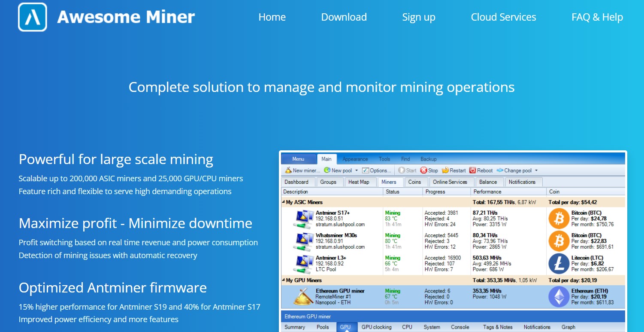Click the red Stop icon
The width and height of the screenshot is (644, 332).
pyautogui.click(x=424, y=171)
